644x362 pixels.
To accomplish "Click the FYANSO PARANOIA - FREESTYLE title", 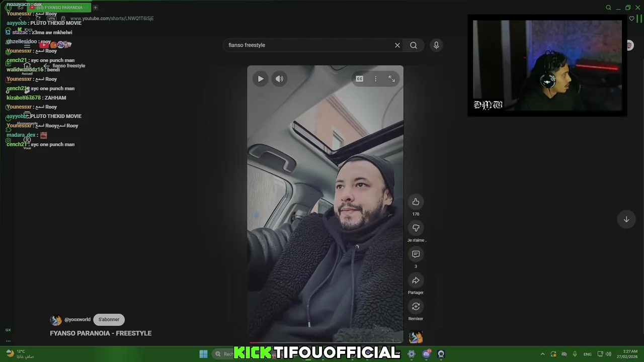I will (x=101, y=333).
